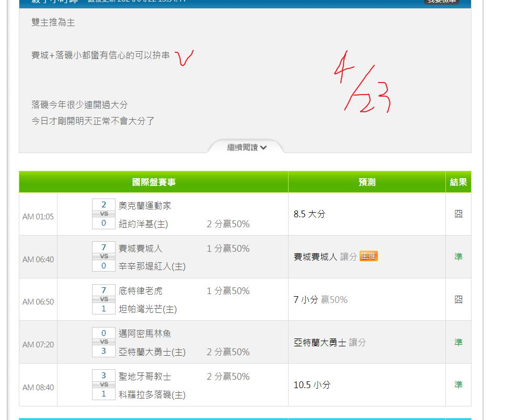Viewport: 528px width, 420px height.
Task: Click the score box showing 7 for 底特律老虎
Action: pyautogui.click(x=104, y=290)
